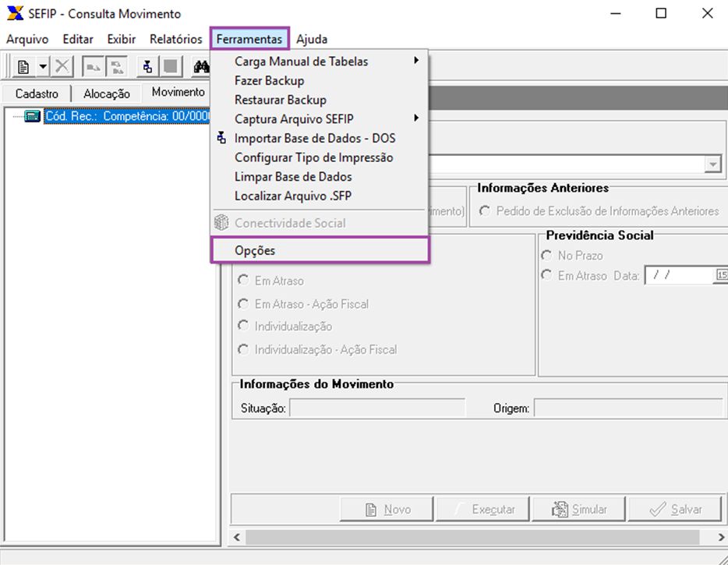Image resolution: width=728 pixels, height=565 pixels.
Task: Click the Executar button
Action: pyautogui.click(x=482, y=510)
